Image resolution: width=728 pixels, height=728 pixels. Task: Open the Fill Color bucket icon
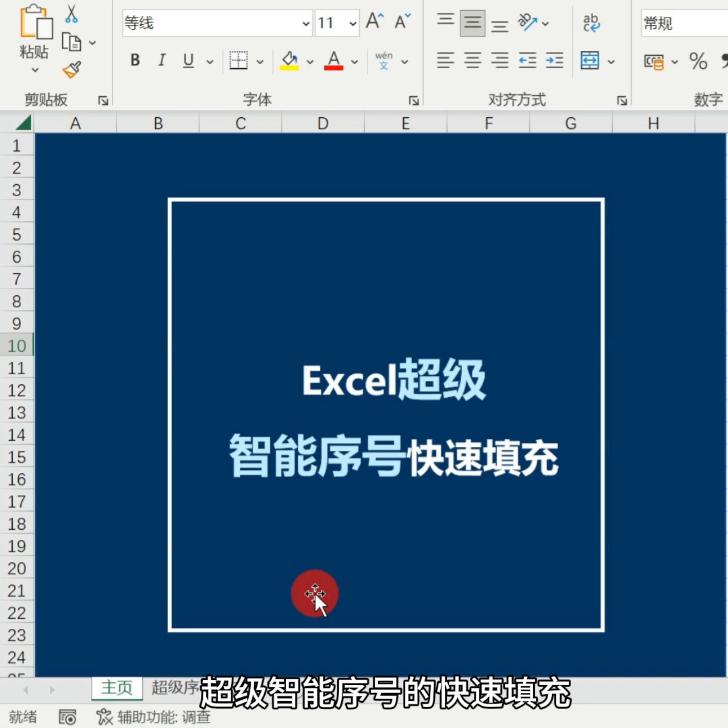(x=289, y=61)
